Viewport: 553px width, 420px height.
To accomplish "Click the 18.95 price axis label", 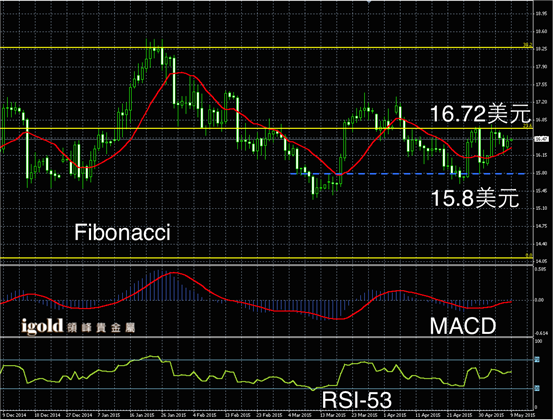I will (x=541, y=14).
